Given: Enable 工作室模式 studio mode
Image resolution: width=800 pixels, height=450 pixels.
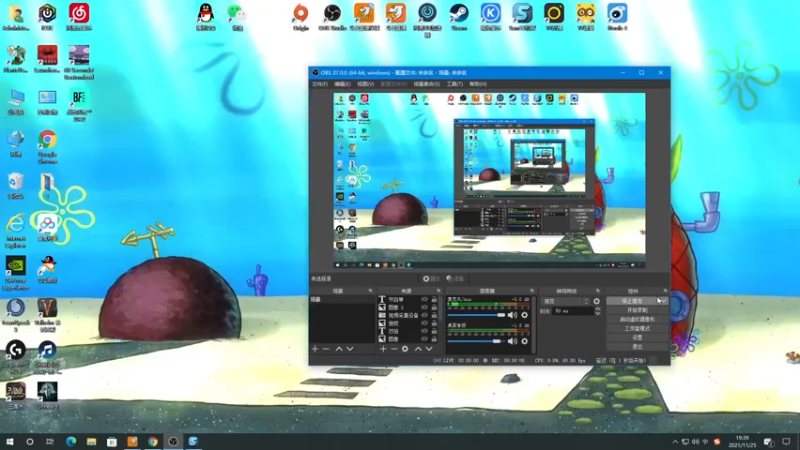Looking at the screenshot, I should (x=637, y=329).
